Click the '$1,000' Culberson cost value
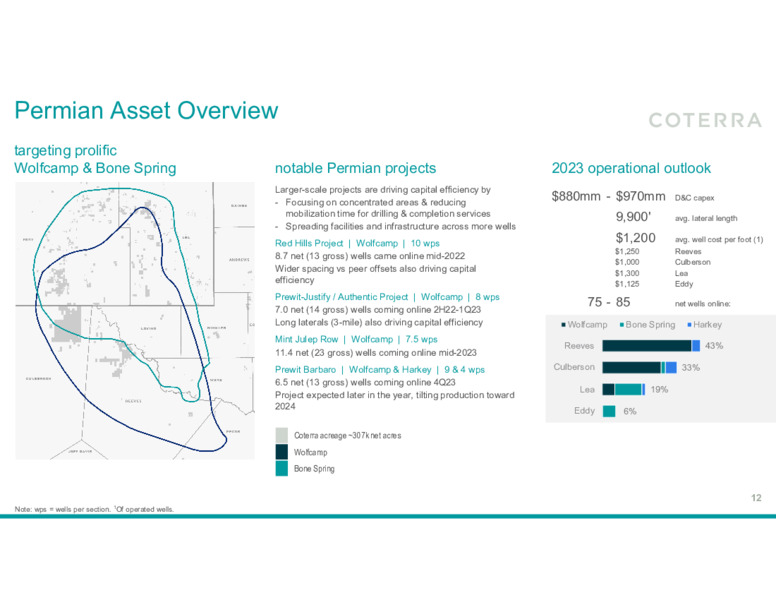 coord(627,262)
